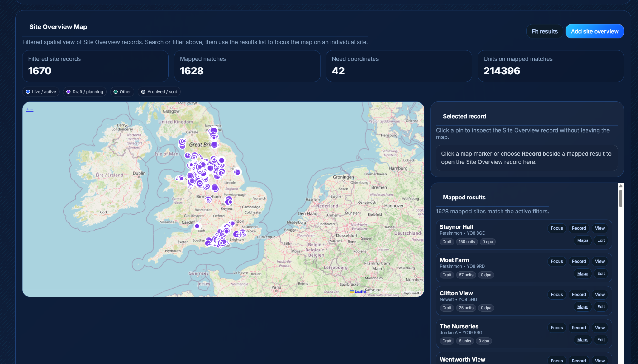The image size is (638, 364).
Task: Edit the Clifton View entry
Action: click(x=601, y=307)
